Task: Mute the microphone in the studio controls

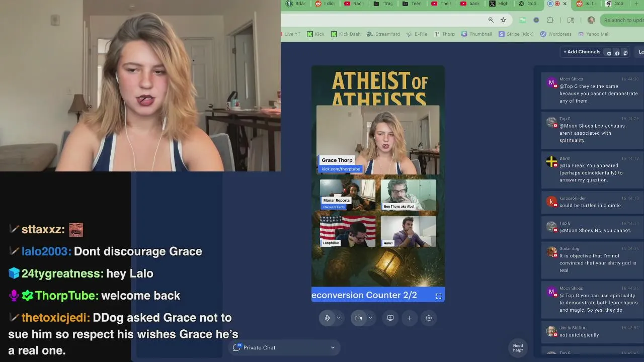Action: (327, 318)
